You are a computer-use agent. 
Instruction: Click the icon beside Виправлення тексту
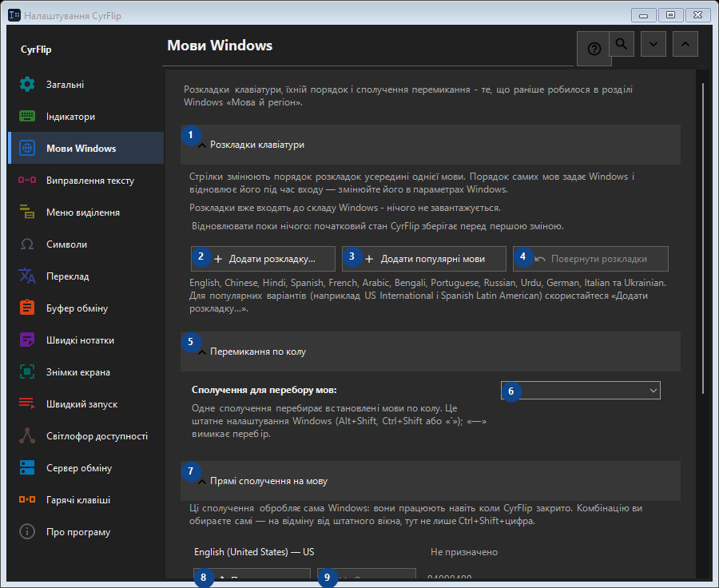tap(27, 181)
